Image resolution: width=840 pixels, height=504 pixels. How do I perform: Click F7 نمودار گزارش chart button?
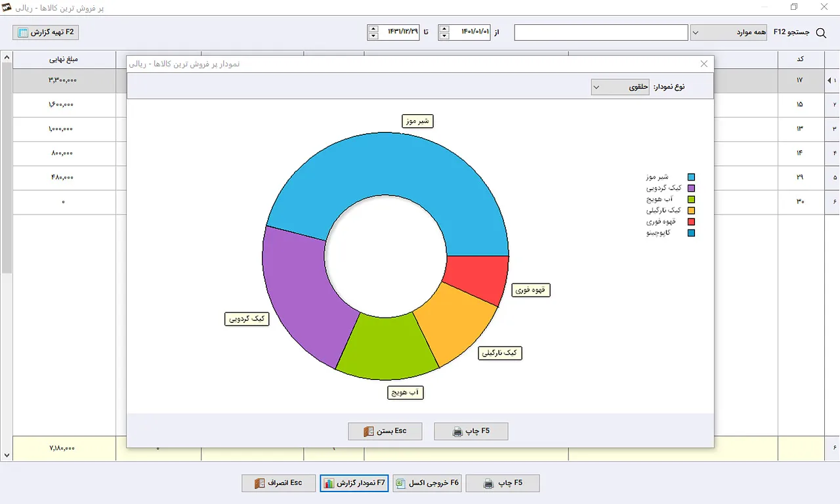click(x=355, y=483)
